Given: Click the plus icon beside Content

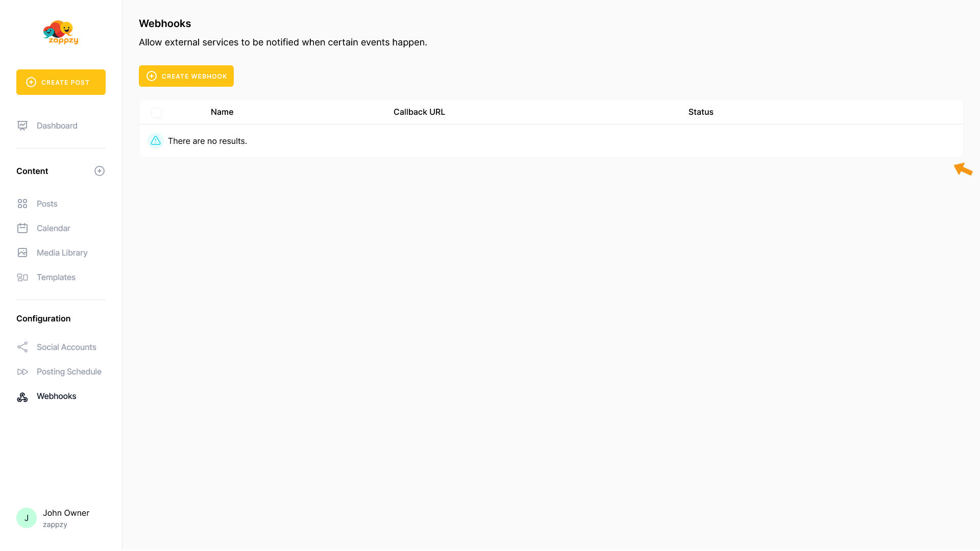Looking at the screenshot, I should (x=100, y=171).
